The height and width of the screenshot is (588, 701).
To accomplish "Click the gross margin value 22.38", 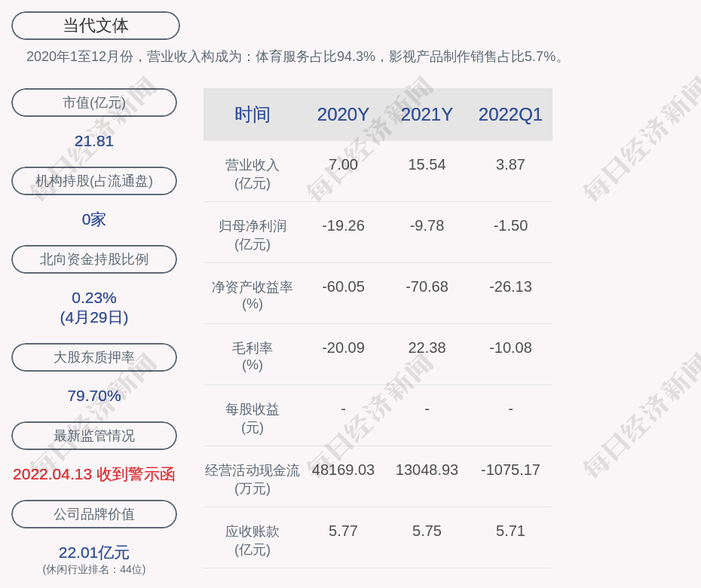I will pyautogui.click(x=427, y=348).
